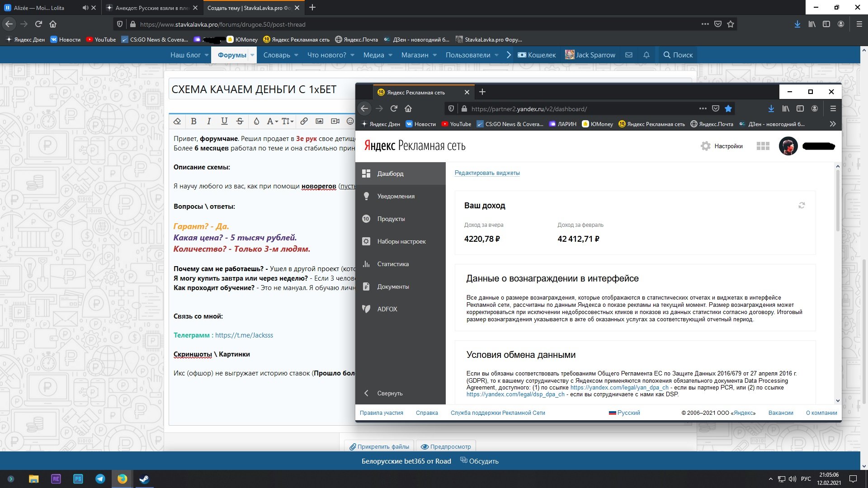This screenshot has width=868, height=488.
Task: Open Yandex services grid icon
Action: (x=763, y=146)
